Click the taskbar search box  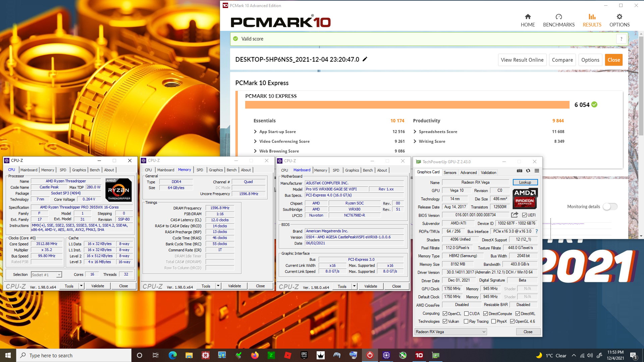click(x=74, y=355)
